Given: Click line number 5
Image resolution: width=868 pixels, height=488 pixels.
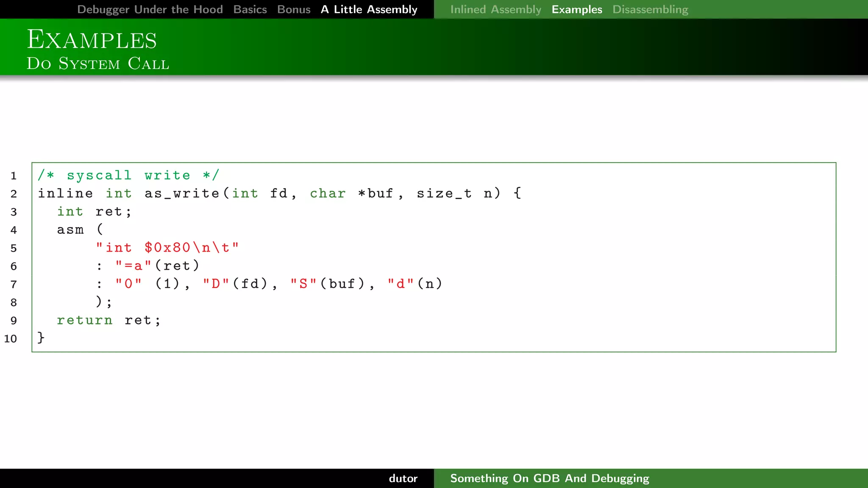Looking at the screenshot, I should pos(14,248).
